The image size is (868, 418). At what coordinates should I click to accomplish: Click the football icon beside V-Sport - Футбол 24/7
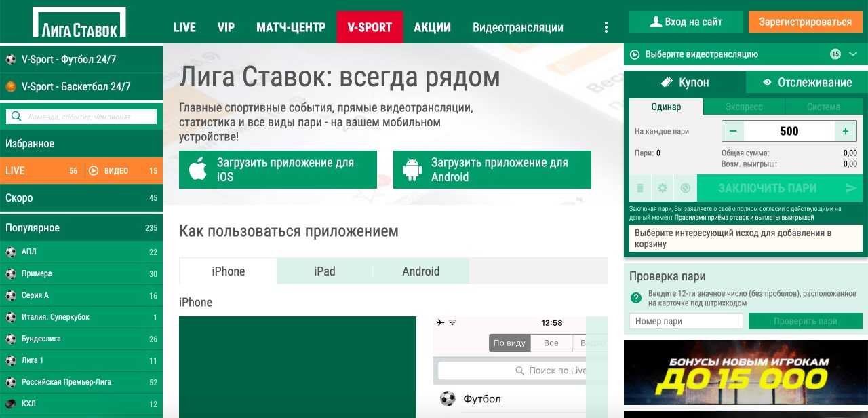pos(11,60)
